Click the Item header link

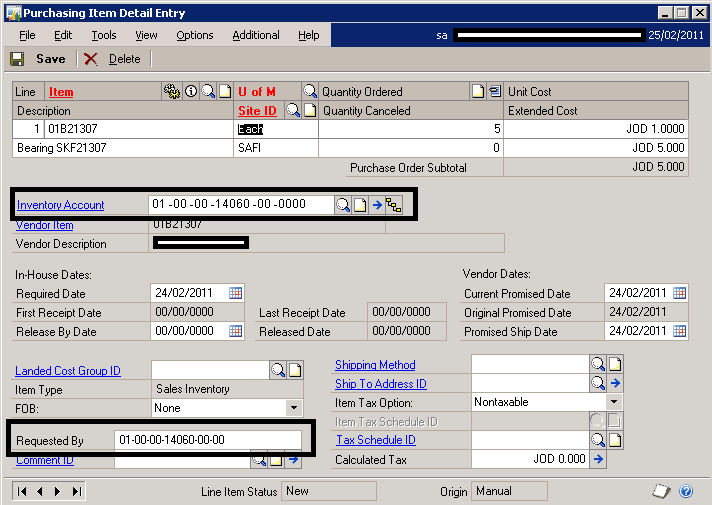tap(61, 92)
